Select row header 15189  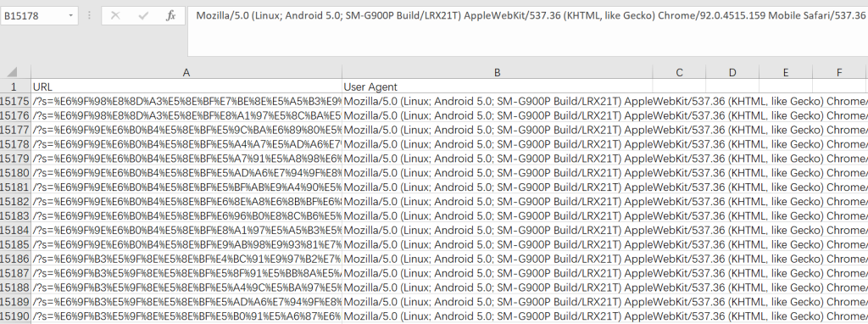(x=15, y=302)
